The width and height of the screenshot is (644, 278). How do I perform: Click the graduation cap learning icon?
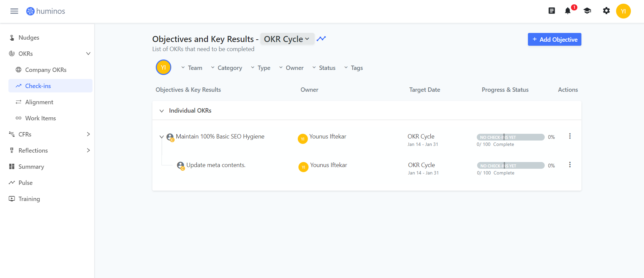coord(587,11)
